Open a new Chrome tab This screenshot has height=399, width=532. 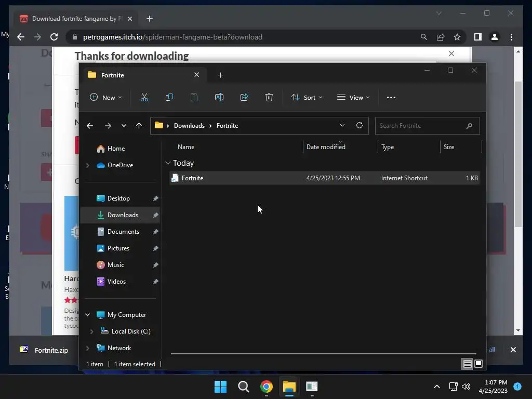click(x=150, y=19)
